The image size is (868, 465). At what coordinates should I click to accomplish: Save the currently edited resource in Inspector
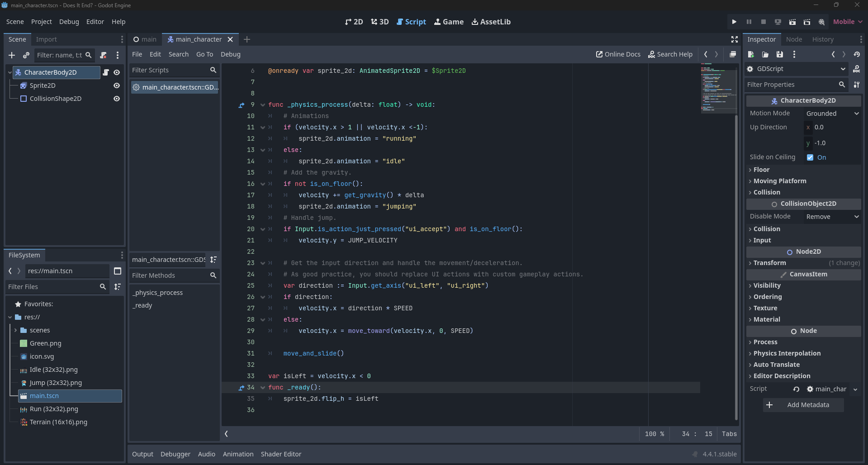point(779,54)
